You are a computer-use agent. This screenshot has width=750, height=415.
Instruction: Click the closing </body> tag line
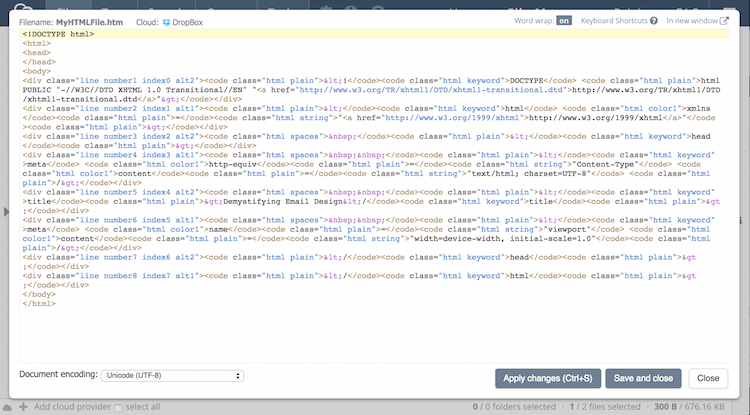[38, 294]
